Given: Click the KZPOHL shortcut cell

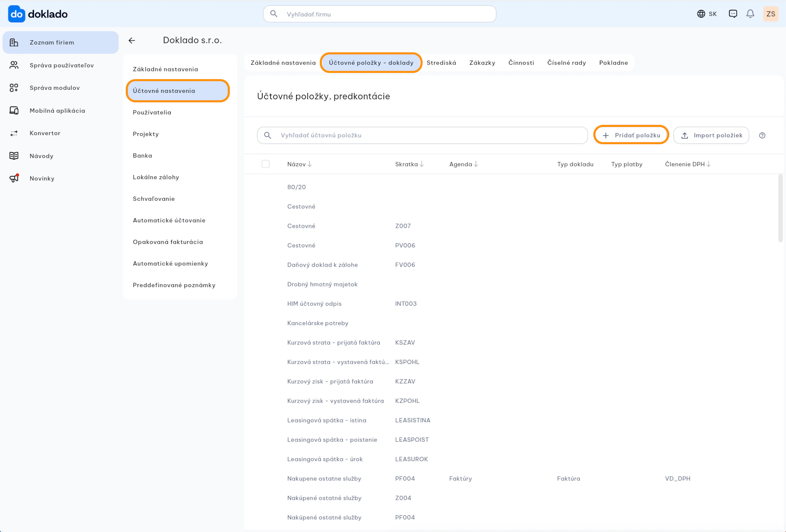Looking at the screenshot, I should (x=407, y=401).
